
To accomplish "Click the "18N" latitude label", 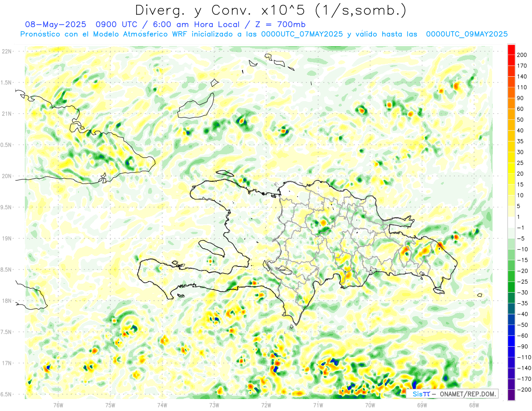I will tap(7, 301).
